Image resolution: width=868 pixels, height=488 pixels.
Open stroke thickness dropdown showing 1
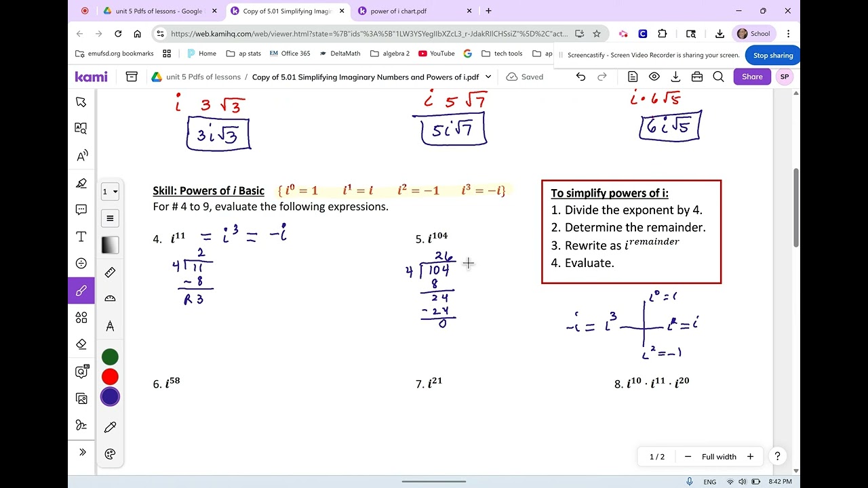tap(110, 191)
